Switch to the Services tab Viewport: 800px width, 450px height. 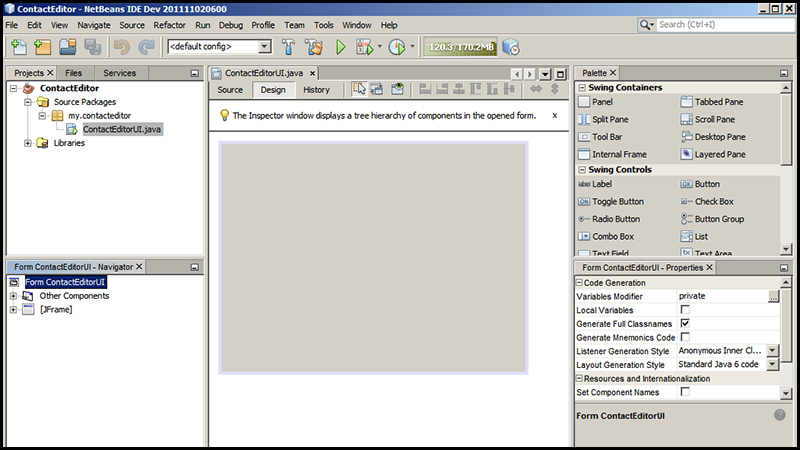119,73
